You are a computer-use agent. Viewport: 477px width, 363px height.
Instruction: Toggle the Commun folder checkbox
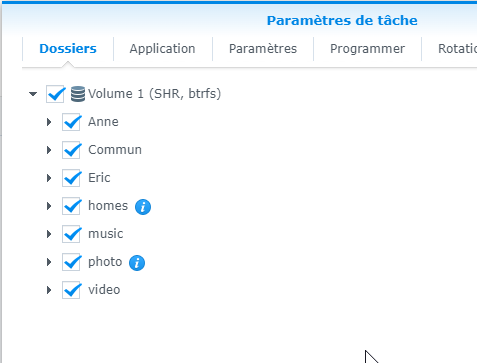pos(71,150)
